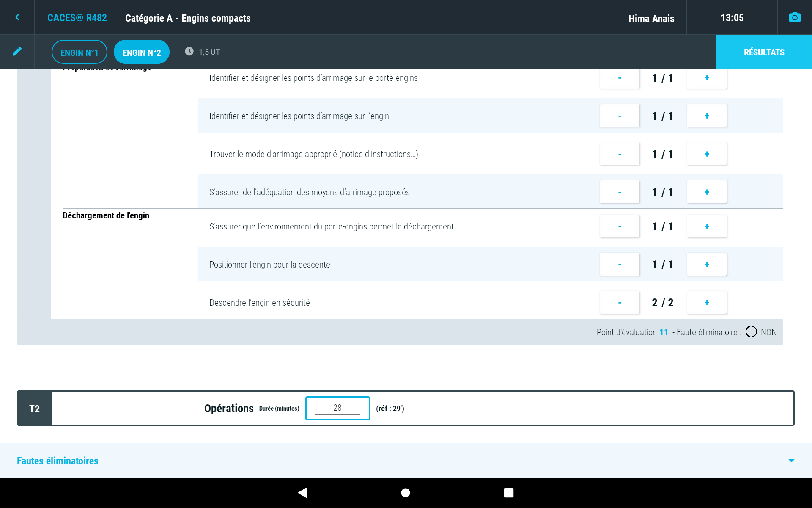Tap the pencil edit icon

tap(17, 52)
